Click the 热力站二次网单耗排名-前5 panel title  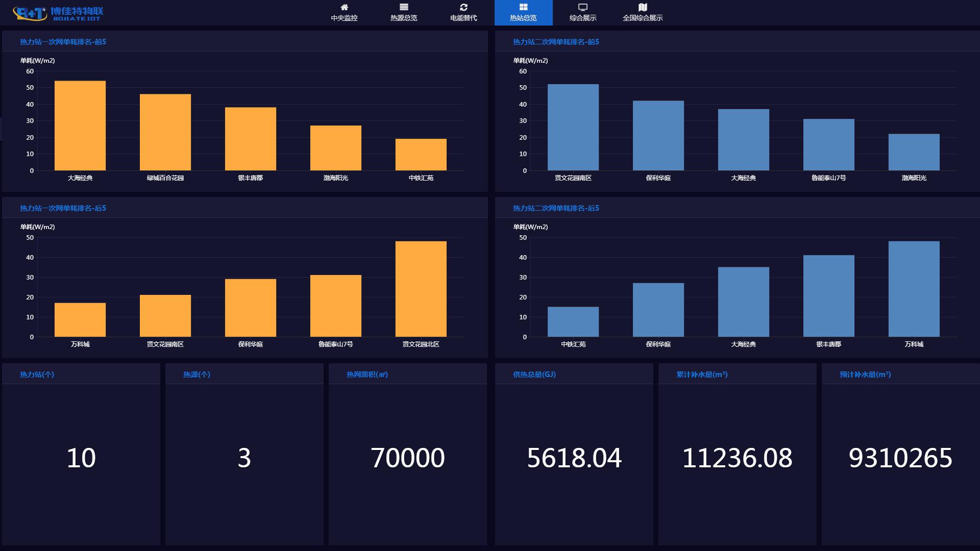point(556,42)
